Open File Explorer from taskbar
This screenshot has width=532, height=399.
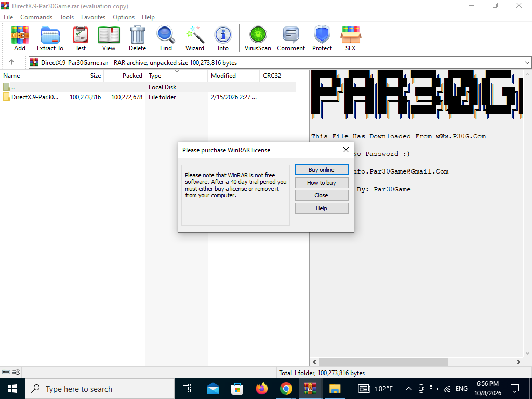pyautogui.click(x=335, y=389)
